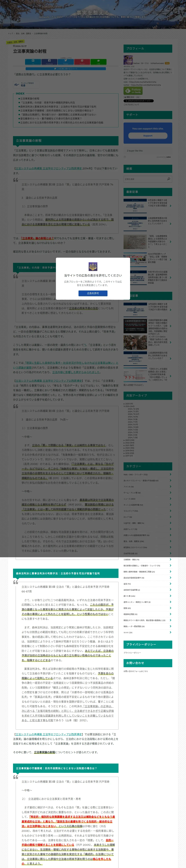Open the NHKが性犯罪マップ article thumbnail
The image size is (186, 868).
coord(135,260)
